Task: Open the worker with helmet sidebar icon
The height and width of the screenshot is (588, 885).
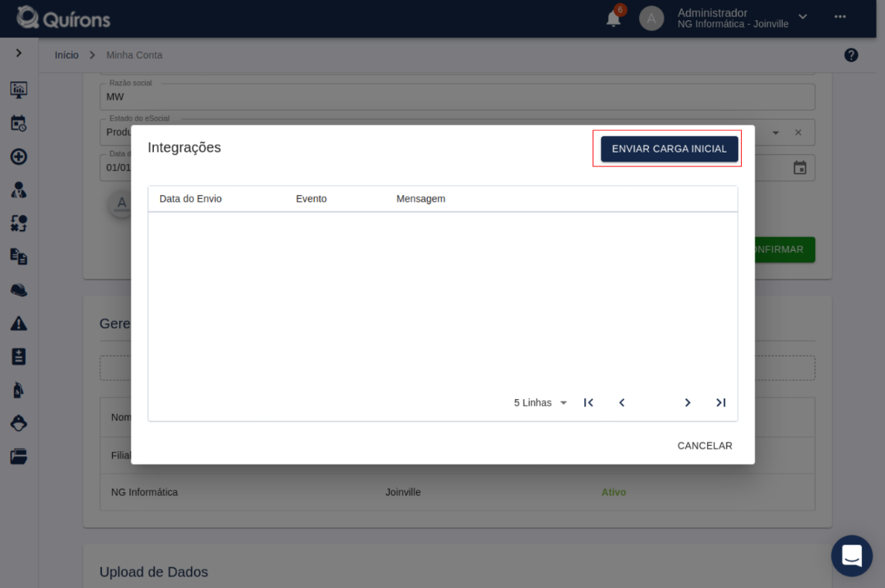Action: (19, 423)
